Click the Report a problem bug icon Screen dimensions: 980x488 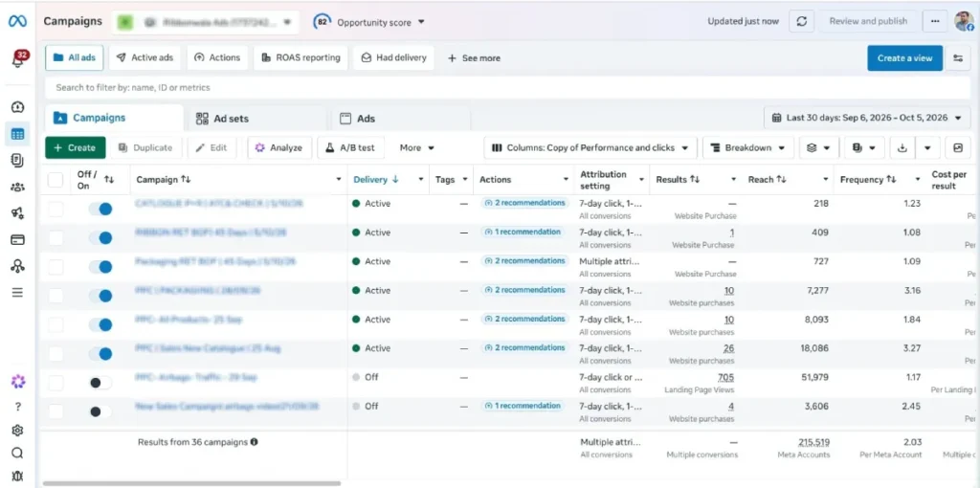click(17, 477)
